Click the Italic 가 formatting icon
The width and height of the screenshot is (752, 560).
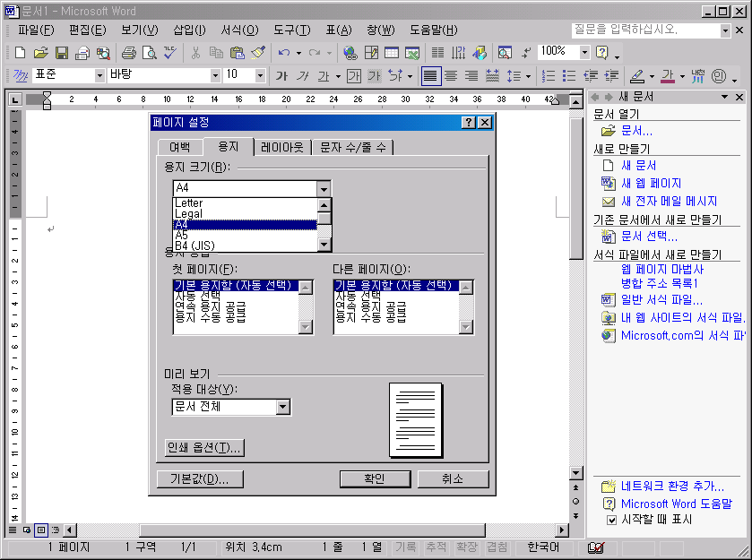(303, 76)
